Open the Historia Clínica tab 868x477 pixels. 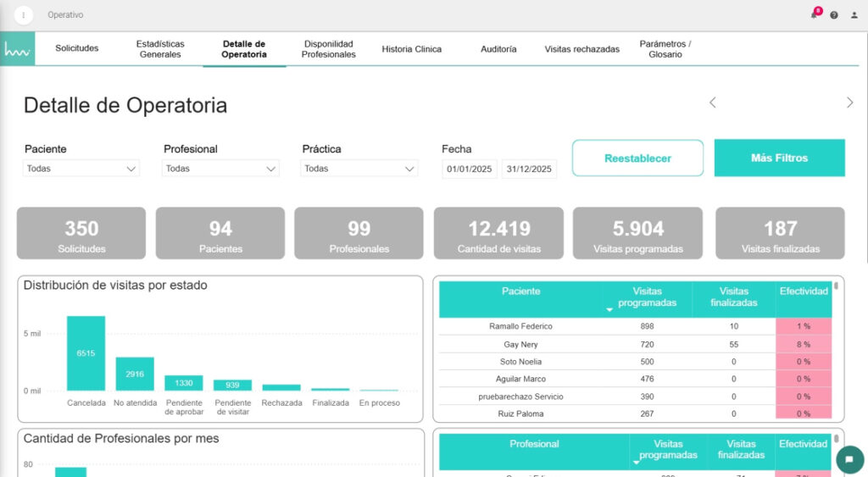[411, 49]
